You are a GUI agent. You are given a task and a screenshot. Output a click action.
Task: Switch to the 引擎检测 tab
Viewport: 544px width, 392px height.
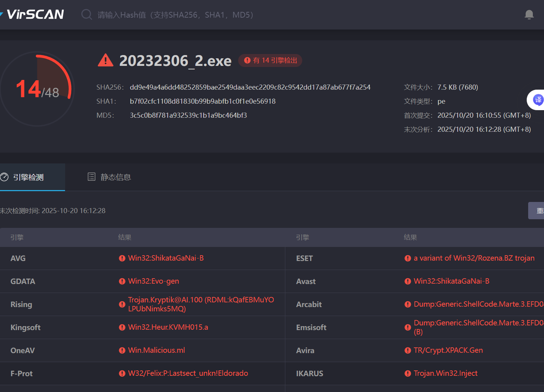[x=32, y=177]
